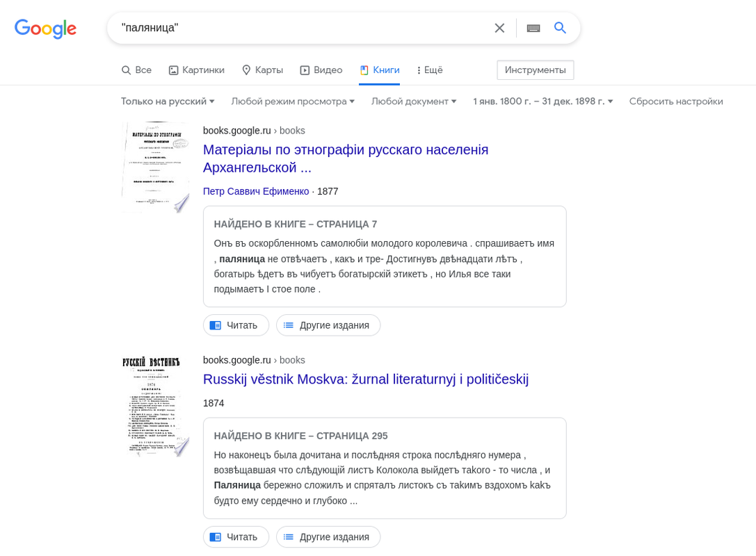Click the blue search magnifier icon
This screenshot has width=756, height=556.
click(560, 28)
